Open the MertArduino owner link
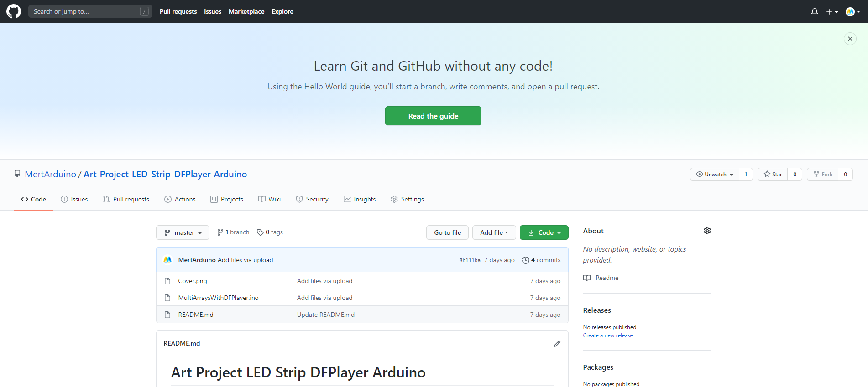 pos(51,174)
